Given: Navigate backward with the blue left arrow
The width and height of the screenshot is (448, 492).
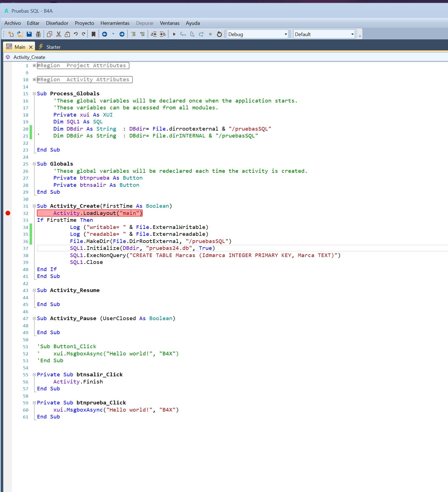Looking at the screenshot, I should [105, 34].
